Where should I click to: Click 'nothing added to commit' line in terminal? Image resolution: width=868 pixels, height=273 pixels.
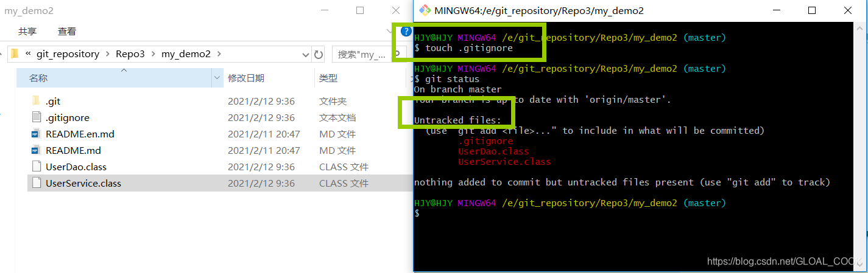tap(622, 182)
